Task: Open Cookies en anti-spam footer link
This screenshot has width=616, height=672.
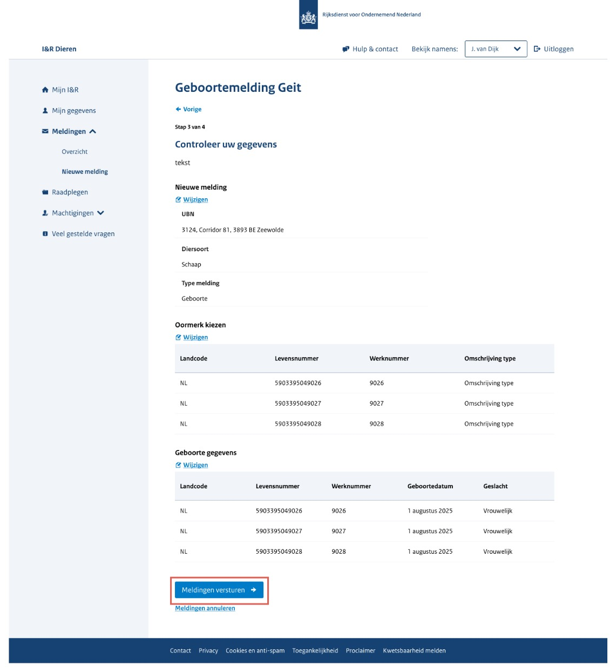Action: point(255,651)
